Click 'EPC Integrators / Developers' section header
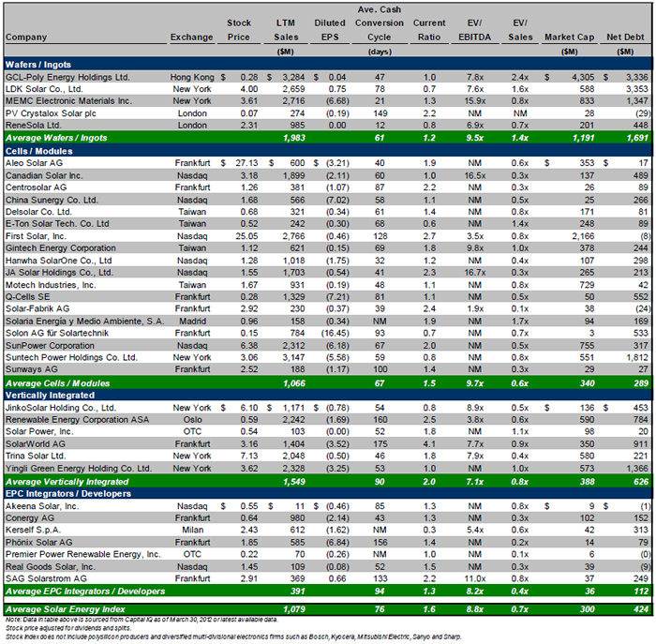This screenshot has height=644, width=656. pos(68,494)
